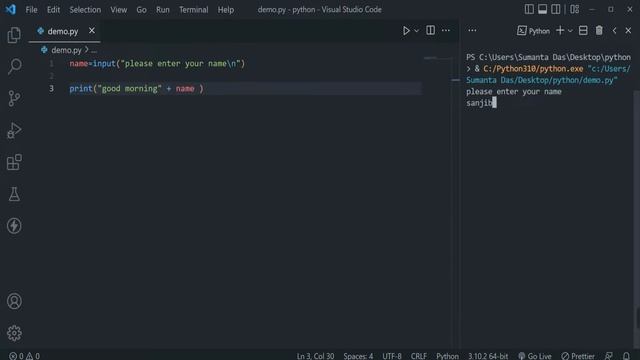This screenshot has height=360, width=640.
Task: Open the Run and Debug view
Action: pos(14,130)
